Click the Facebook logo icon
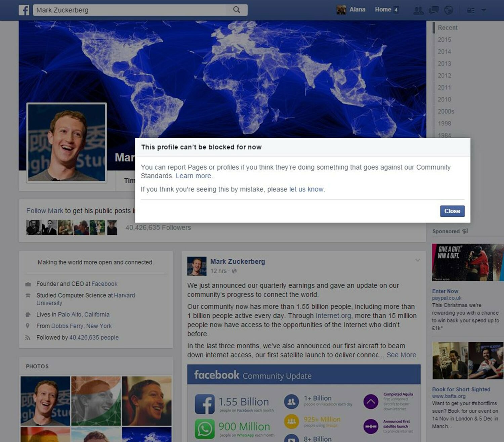The width and height of the screenshot is (504, 442). pyautogui.click(x=24, y=10)
